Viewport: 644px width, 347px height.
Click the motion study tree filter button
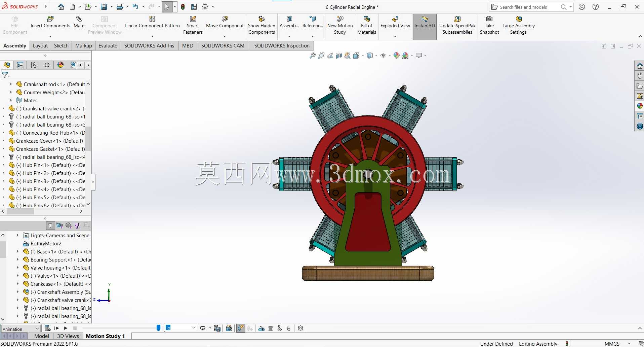[50, 225]
